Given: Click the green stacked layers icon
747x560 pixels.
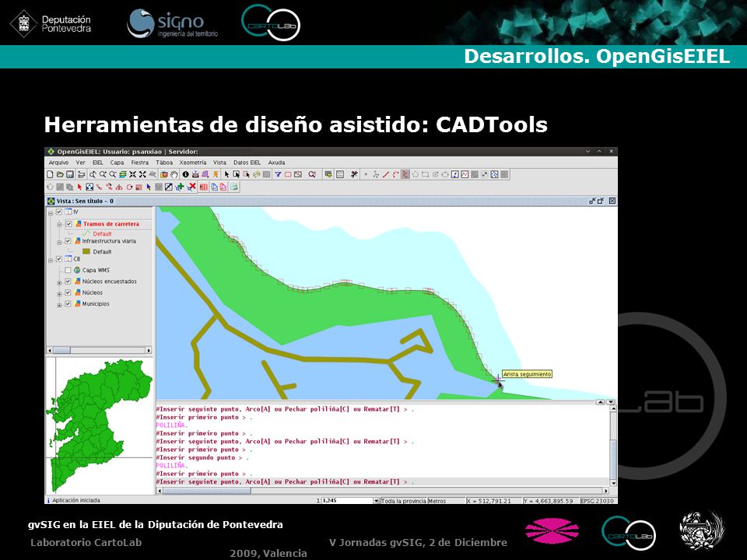Looking at the screenshot, I should click(x=123, y=174).
